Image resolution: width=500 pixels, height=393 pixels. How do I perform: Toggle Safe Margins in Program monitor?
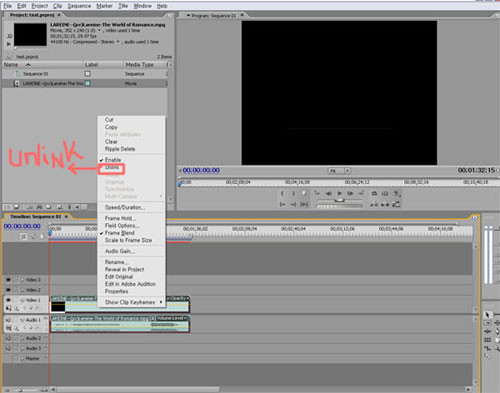[x=385, y=193]
